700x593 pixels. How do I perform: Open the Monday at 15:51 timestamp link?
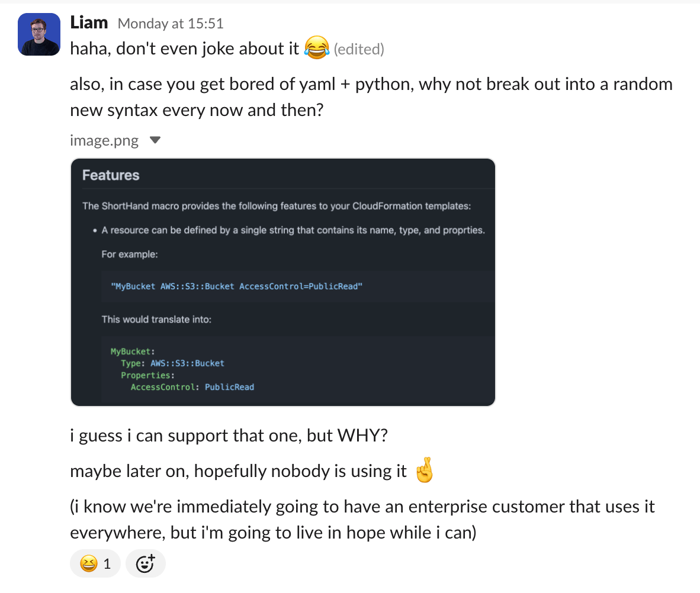[171, 24]
